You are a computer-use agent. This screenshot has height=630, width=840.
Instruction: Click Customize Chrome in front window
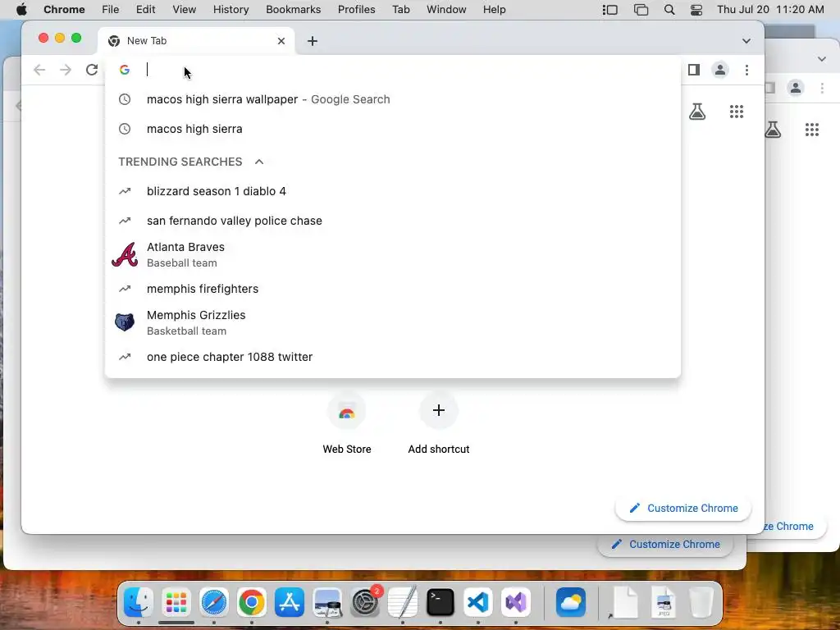point(683,508)
